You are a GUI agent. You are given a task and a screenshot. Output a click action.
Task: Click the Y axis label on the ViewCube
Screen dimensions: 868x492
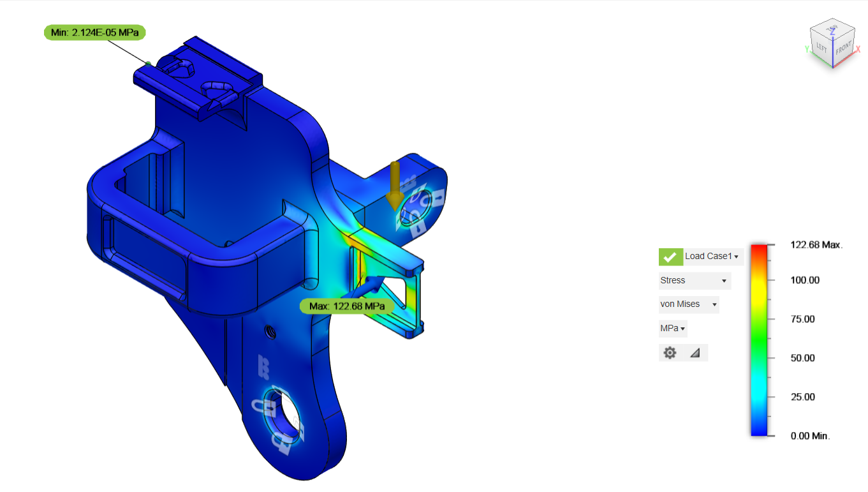click(807, 49)
